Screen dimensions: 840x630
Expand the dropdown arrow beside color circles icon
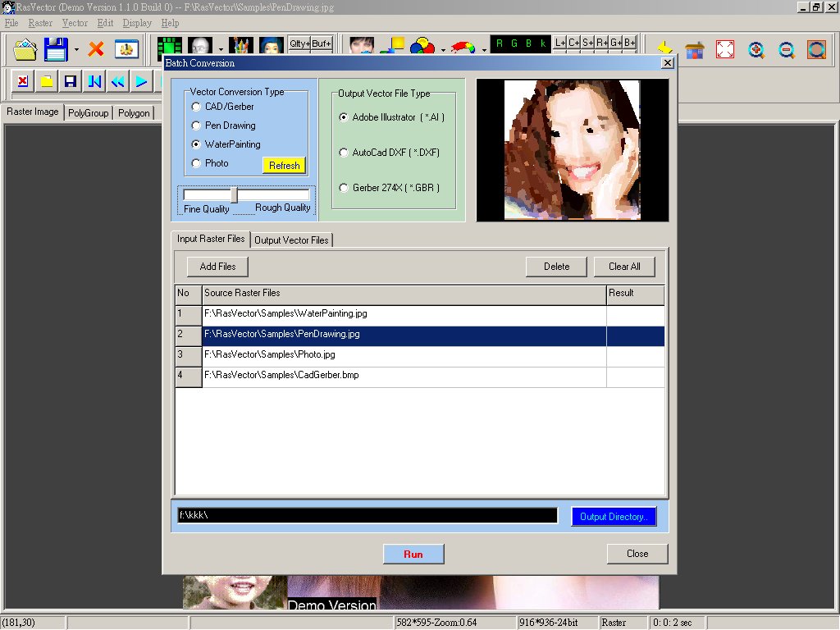(x=443, y=50)
